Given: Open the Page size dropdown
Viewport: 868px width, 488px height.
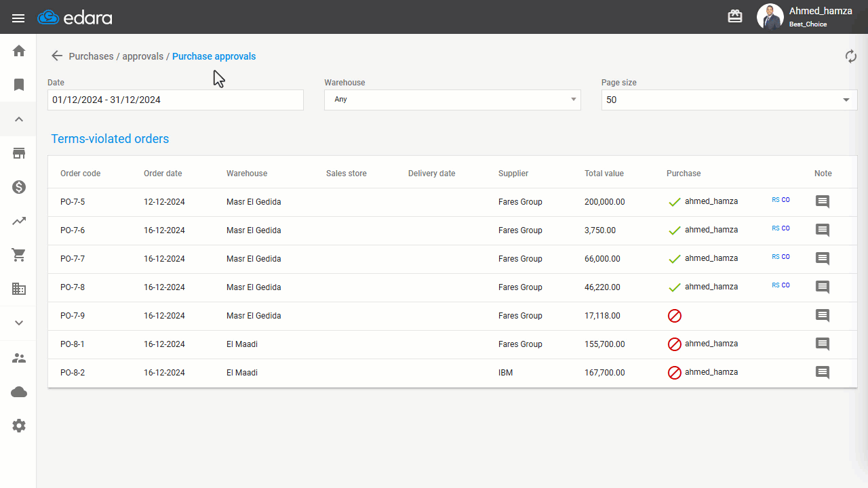Looking at the screenshot, I should click(729, 100).
